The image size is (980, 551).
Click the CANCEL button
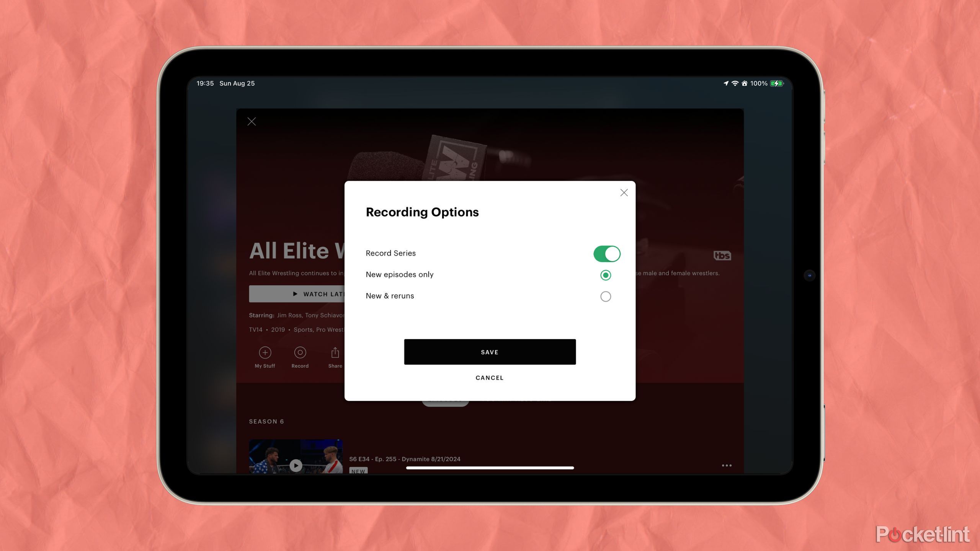click(x=489, y=377)
